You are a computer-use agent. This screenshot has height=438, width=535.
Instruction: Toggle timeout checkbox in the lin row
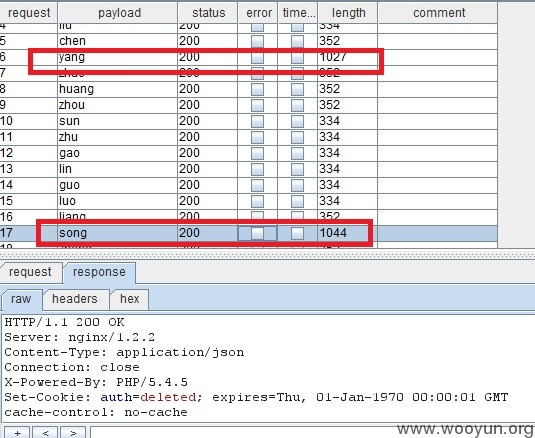point(298,170)
